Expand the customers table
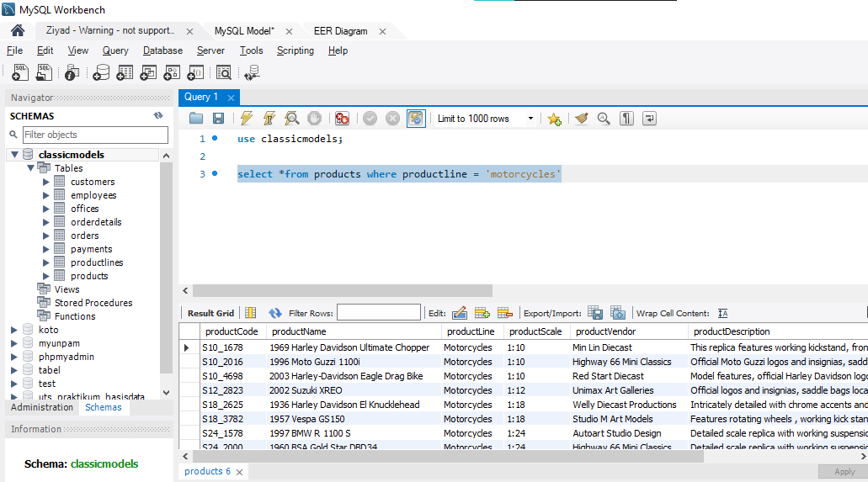 click(x=46, y=182)
